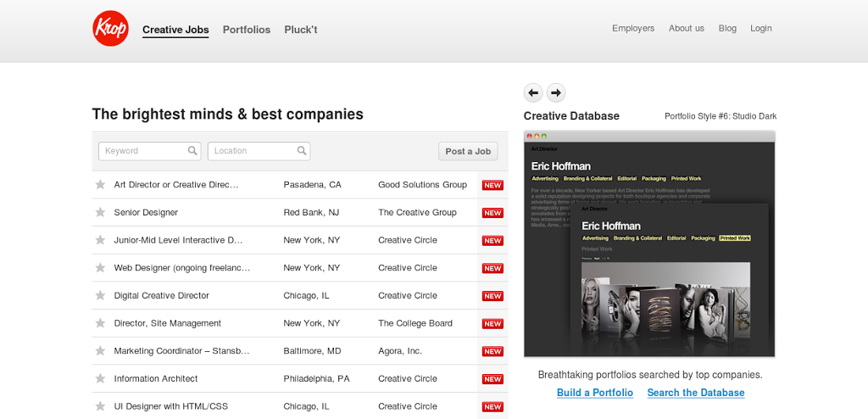Click NEW badge on Marketing Coordinator row
Screen dimensions: 868x419
point(492,351)
